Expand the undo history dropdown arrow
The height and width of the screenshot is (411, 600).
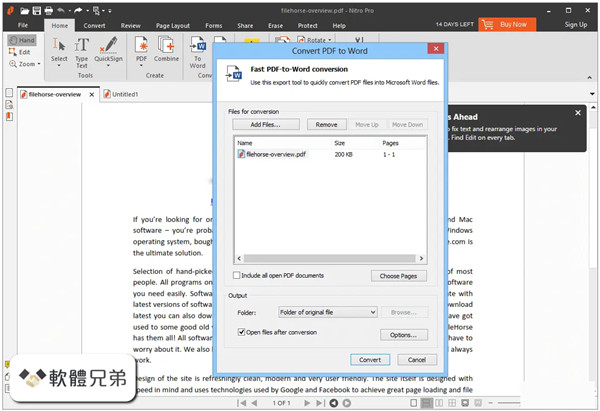pyautogui.click(x=70, y=11)
